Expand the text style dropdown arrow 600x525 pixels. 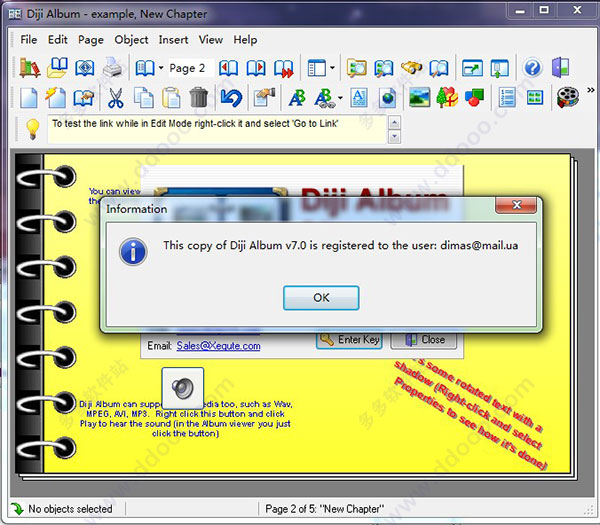tap(340, 98)
